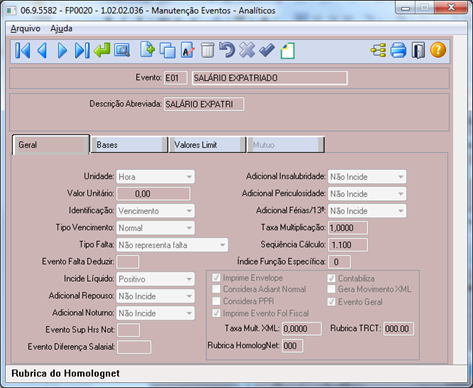Image resolution: width=473 pixels, height=388 pixels.
Task: Toggle Contabiliza checkbox
Action: [331, 278]
